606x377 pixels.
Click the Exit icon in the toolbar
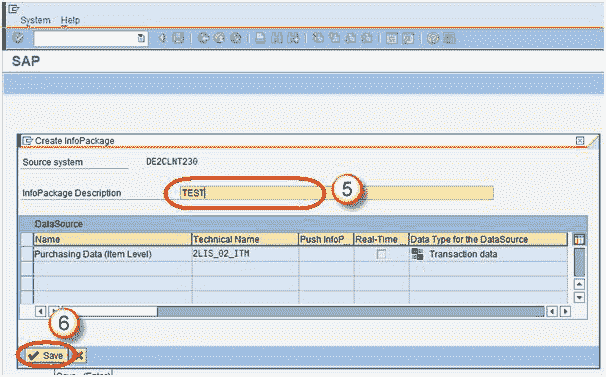tap(219, 38)
